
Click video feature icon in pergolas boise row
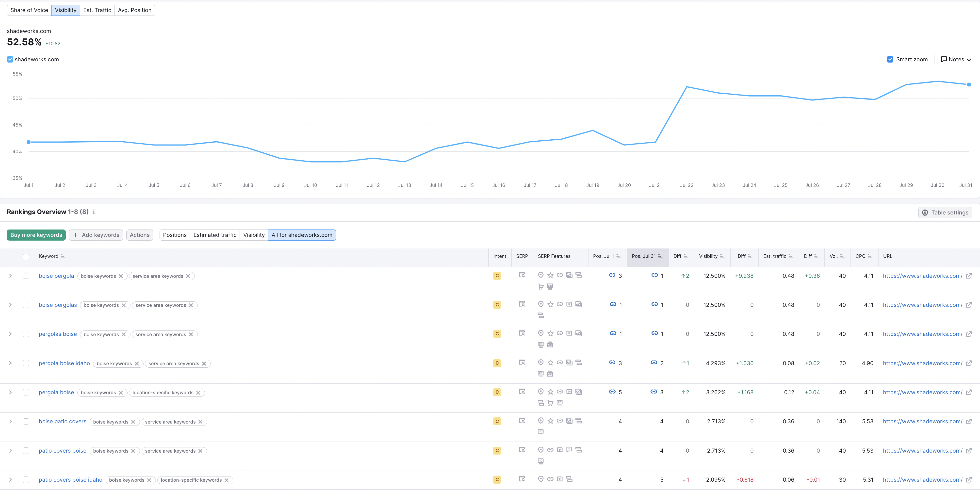[569, 333]
